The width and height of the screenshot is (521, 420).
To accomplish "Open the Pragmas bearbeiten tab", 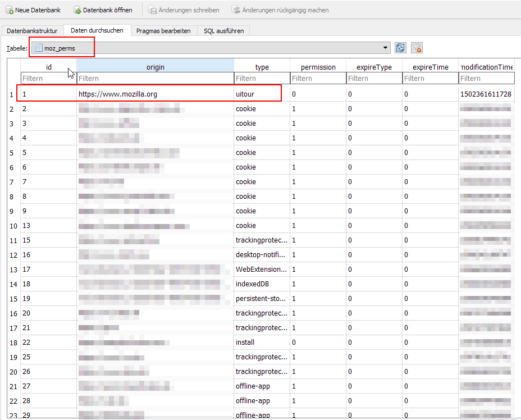I will click(x=163, y=31).
